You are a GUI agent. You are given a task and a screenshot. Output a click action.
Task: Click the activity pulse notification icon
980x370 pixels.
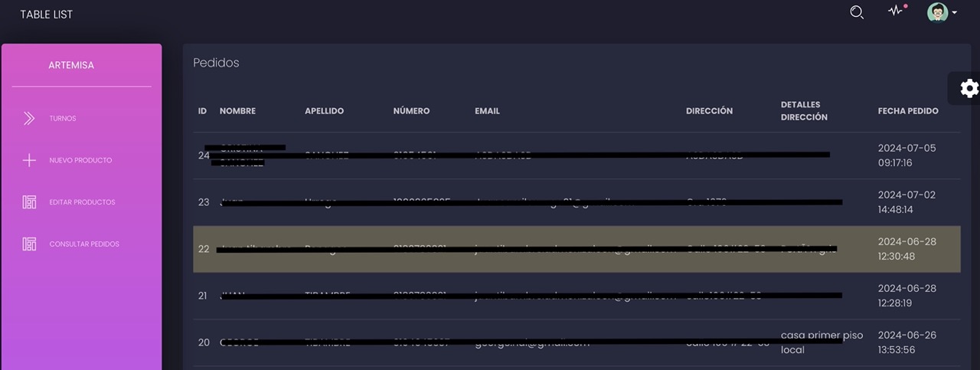pyautogui.click(x=895, y=11)
